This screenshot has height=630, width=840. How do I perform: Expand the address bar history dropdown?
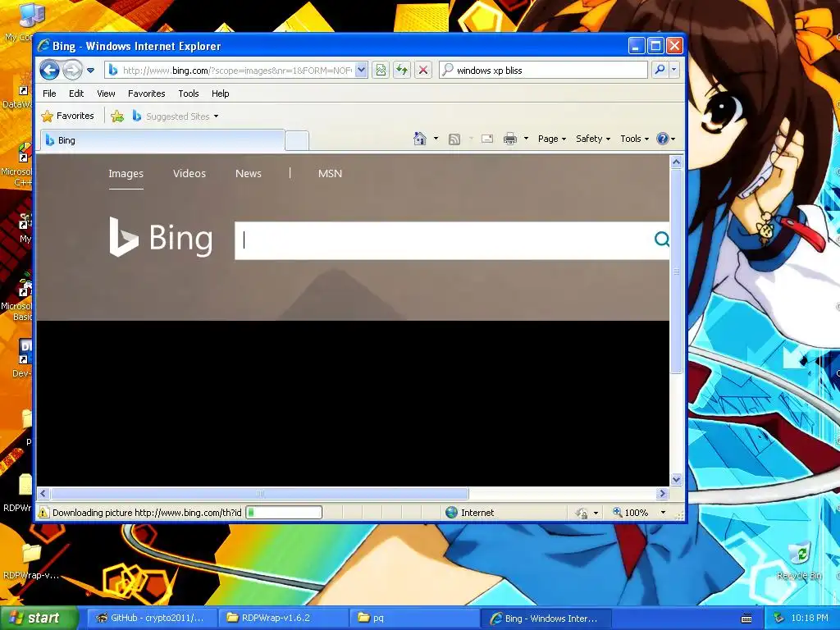click(x=361, y=71)
